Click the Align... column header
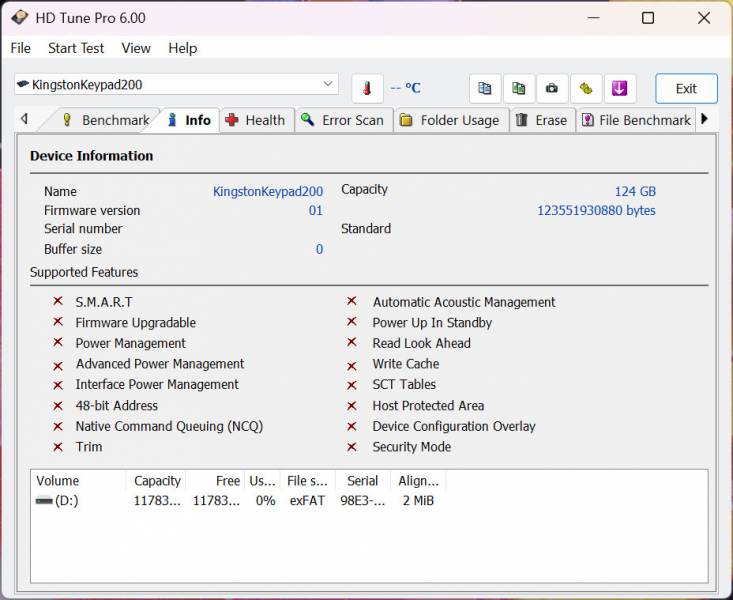 coord(418,481)
